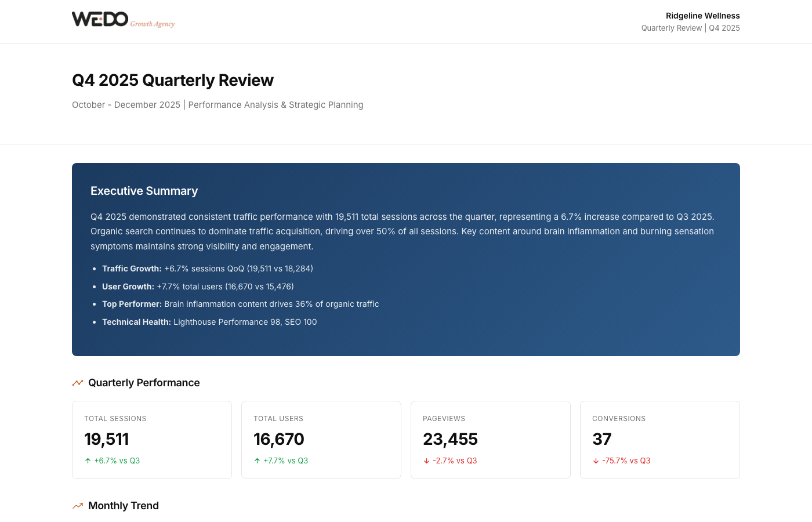Screen dimensions: 812x522
Task: Click the Top Performer bullet point
Action: pyautogui.click(x=240, y=304)
